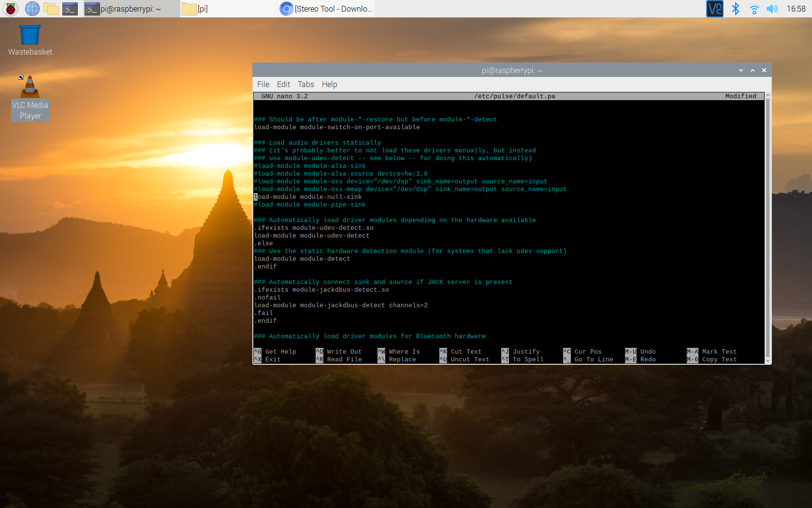The height and width of the screenshot is (508, 812).
Task: Click the line 'load-module module-detect'
Action: (x=302, y=259)
